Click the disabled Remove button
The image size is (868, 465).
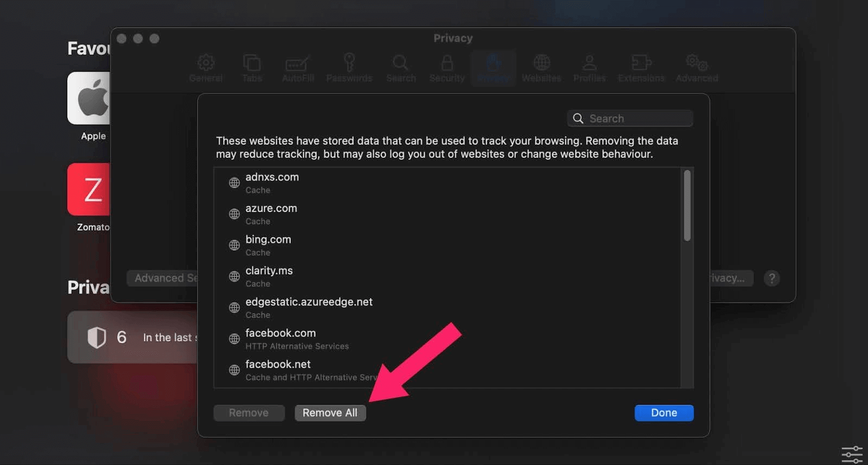pos(248,413)
